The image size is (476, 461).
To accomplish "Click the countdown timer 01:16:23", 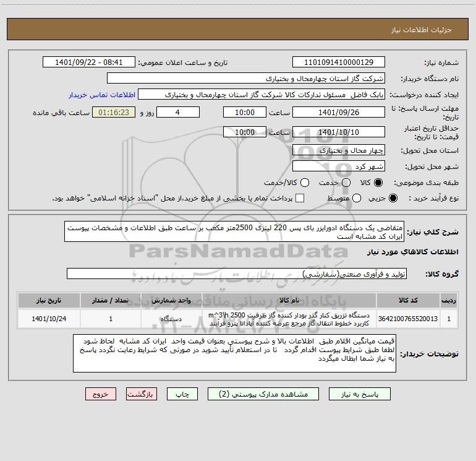I will tap(114, 112).
